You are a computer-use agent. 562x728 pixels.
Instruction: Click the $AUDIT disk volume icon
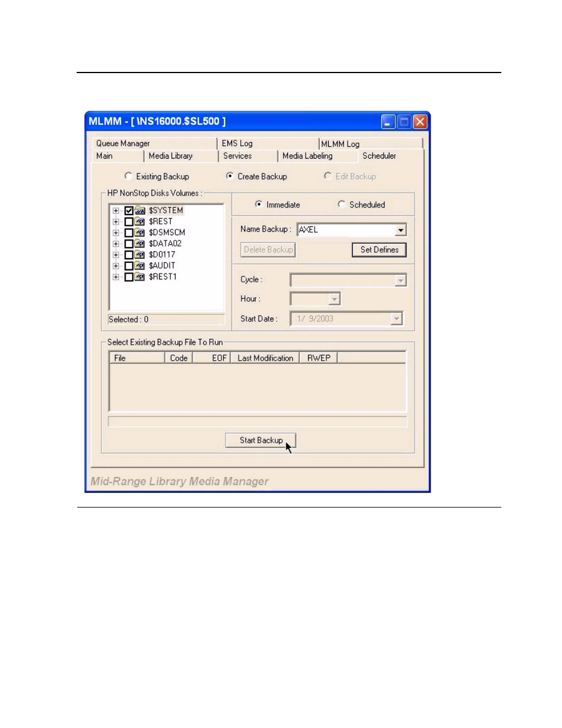140,266
